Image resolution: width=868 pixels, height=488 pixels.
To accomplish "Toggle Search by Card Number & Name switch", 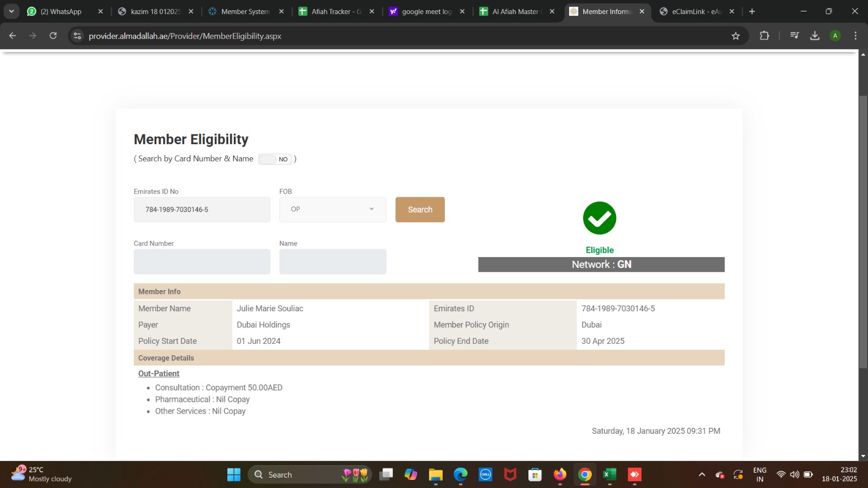I will pyautogui.click(x=275, y=159).
